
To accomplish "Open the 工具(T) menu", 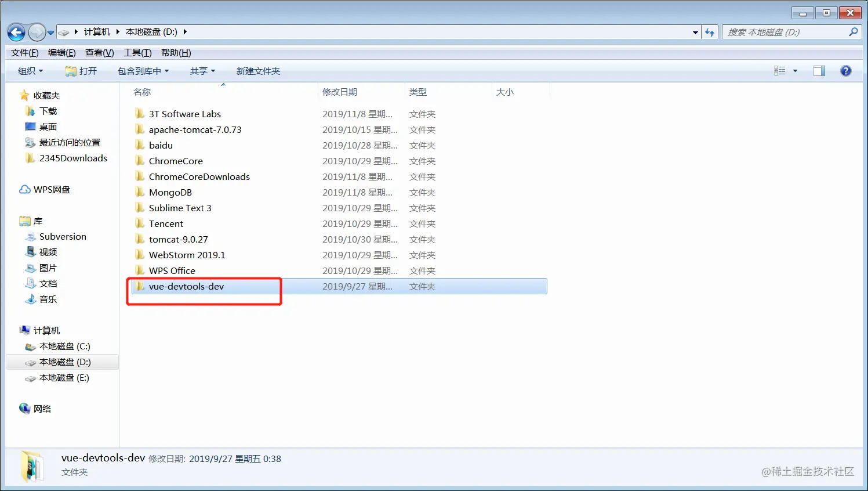I will (137, 53).
